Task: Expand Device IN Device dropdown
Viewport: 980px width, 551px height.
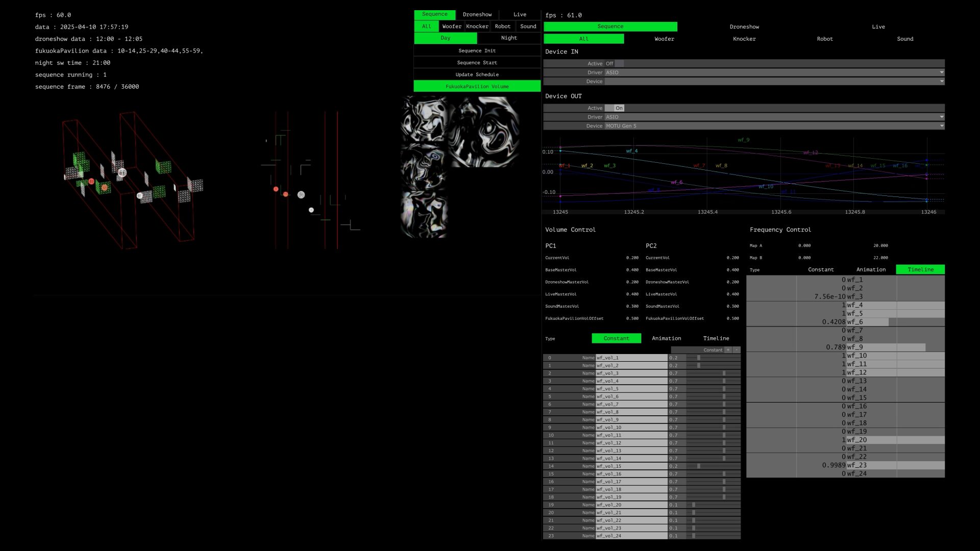Action: (x=774, y=82)
